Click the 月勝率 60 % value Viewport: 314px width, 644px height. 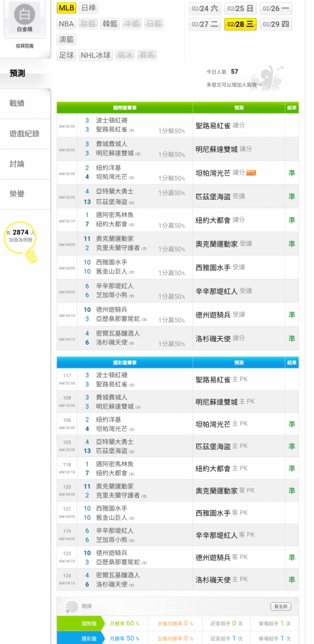(x=124, y=623)
